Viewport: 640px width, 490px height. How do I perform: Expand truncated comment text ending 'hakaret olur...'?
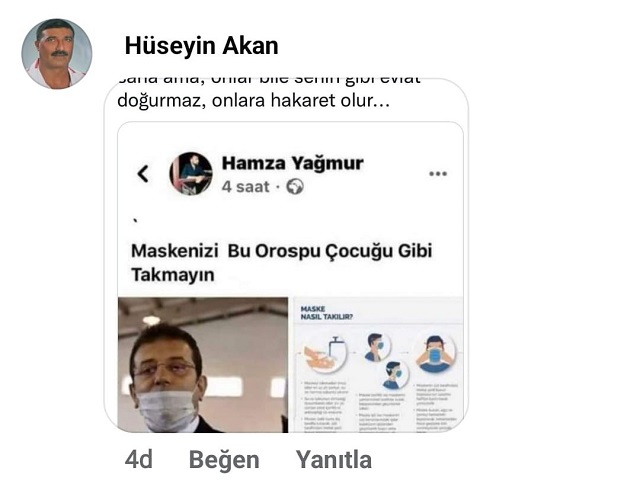(x=253, y=100)
